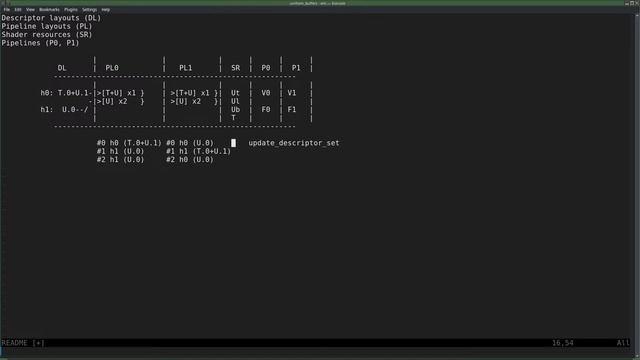
Task: Click the 'V0' cell
Action: (266, 93)
